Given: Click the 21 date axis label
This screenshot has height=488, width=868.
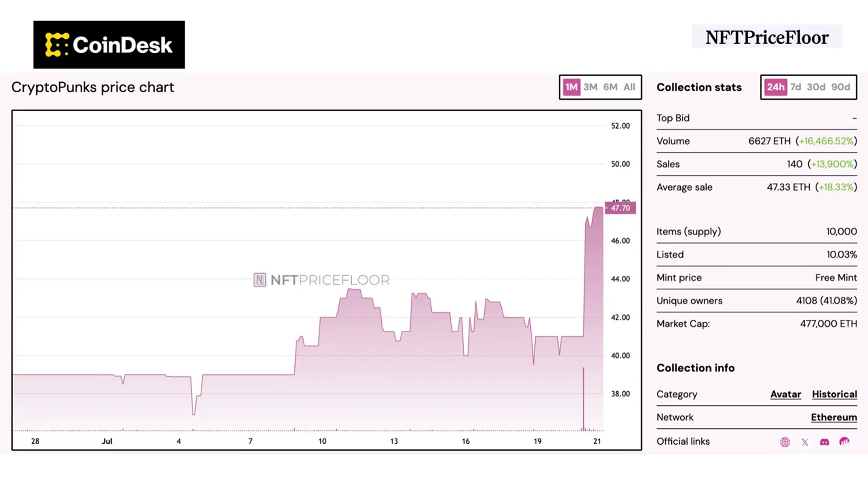Looking at the screenshot, I should 597,441.
